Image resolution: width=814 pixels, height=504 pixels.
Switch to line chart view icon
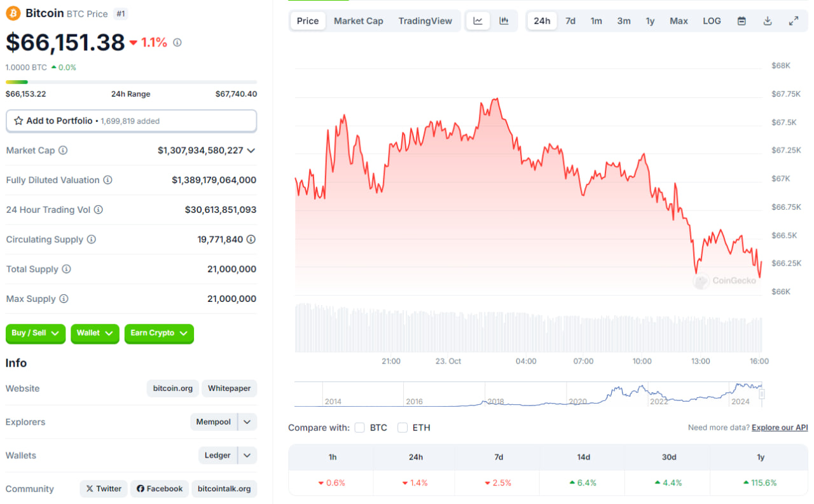(478, 21)
